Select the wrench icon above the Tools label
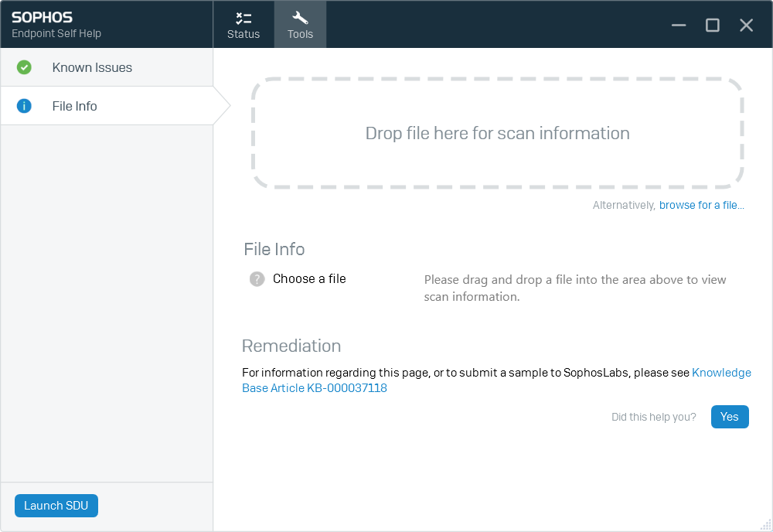 click(x=300, y=15)
